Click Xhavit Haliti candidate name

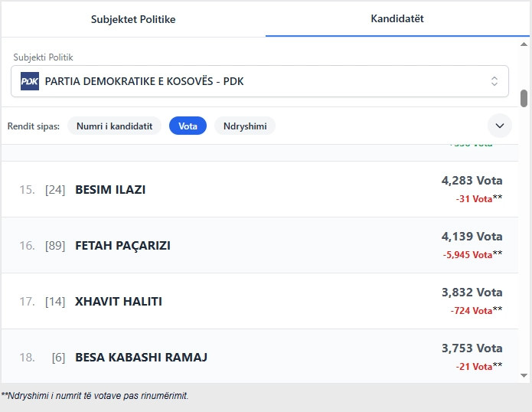[119, 302]
